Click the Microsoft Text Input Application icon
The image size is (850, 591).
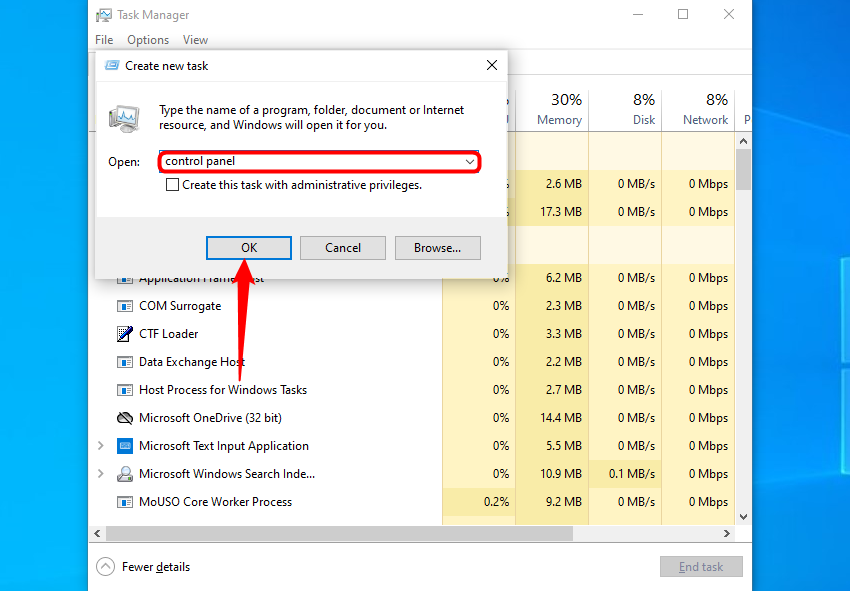point(125,446)
